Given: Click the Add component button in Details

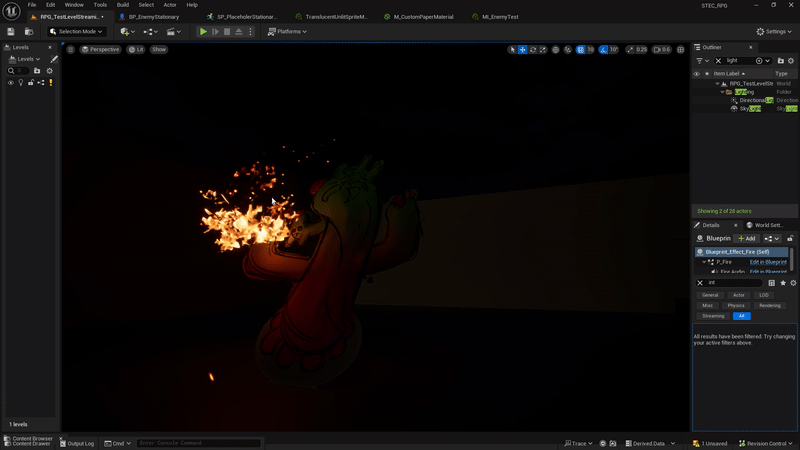Looking at the screenshot, I should coord(746,238).
